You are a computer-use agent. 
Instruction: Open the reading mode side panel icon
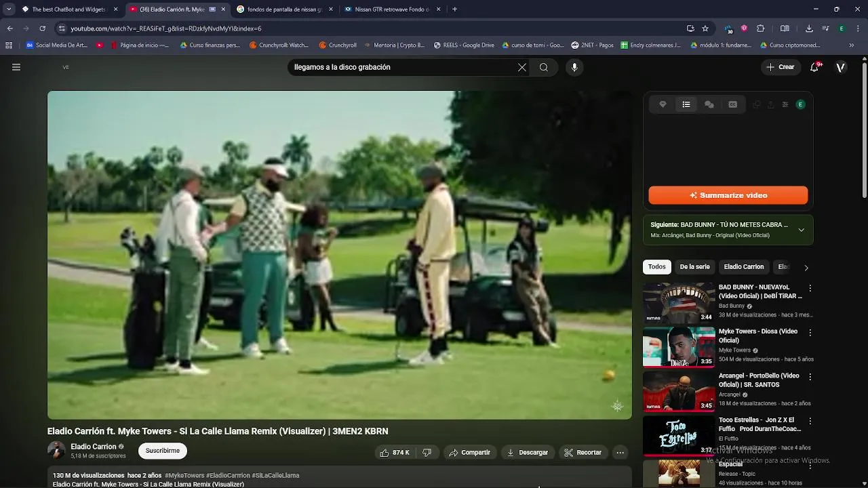pyautogui.click(x=785, y=28)
